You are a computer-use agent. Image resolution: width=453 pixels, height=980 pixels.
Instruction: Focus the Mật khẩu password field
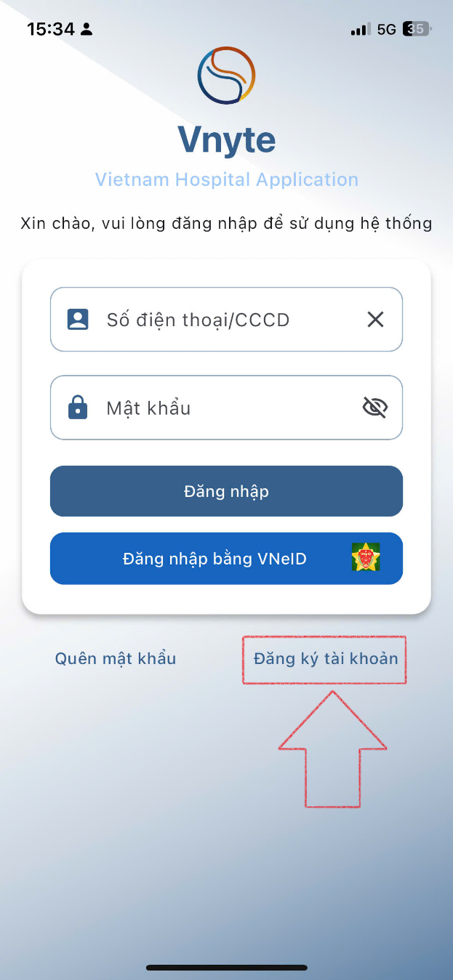click(x=218, y=408)
